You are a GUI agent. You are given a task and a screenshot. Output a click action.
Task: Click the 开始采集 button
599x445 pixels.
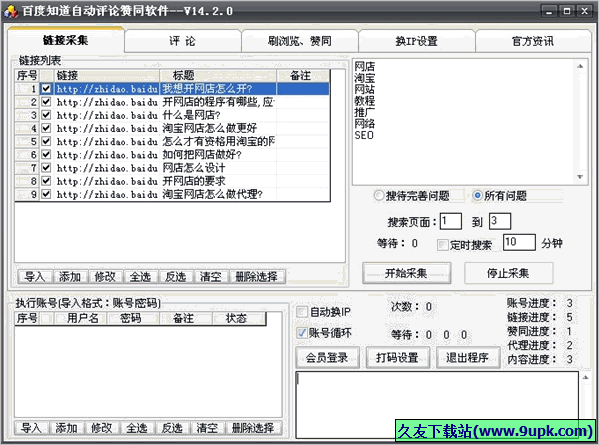(406, 273)
